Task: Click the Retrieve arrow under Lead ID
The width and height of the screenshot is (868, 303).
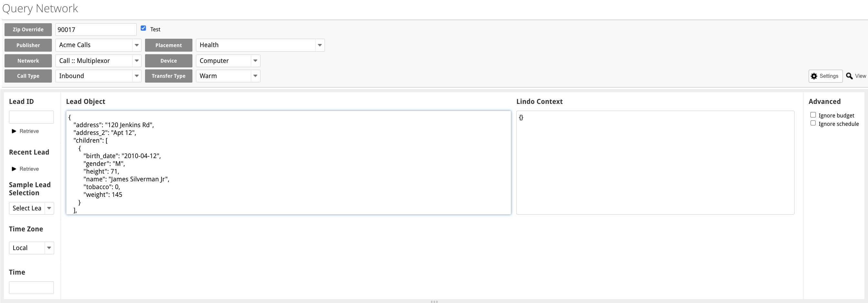Action: point(14,131)
